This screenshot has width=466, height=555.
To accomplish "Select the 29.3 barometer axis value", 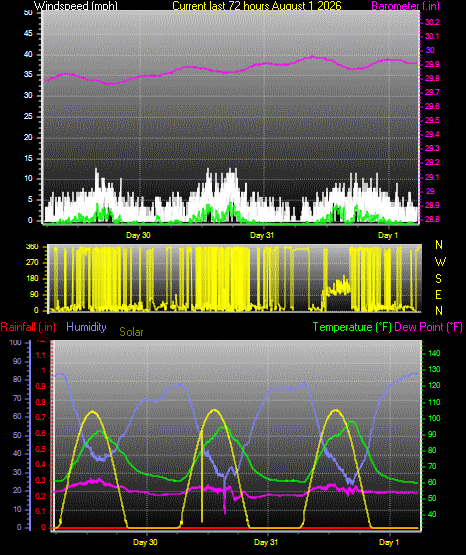I will point(432,148).
